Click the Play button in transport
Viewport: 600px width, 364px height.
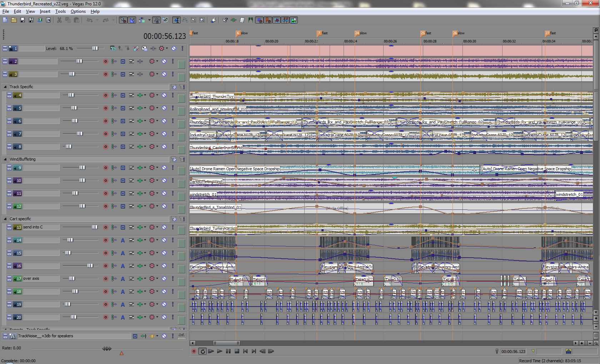pos(220,351)
